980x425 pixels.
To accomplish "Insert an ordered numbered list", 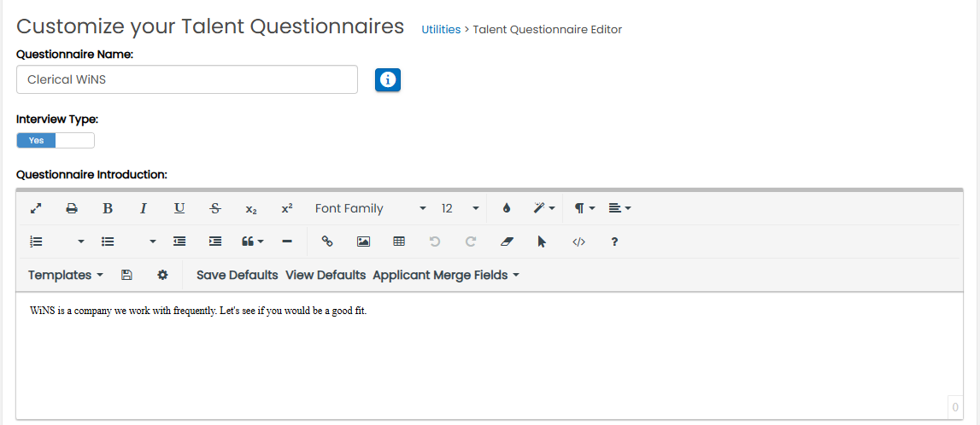I will (36, 242).
